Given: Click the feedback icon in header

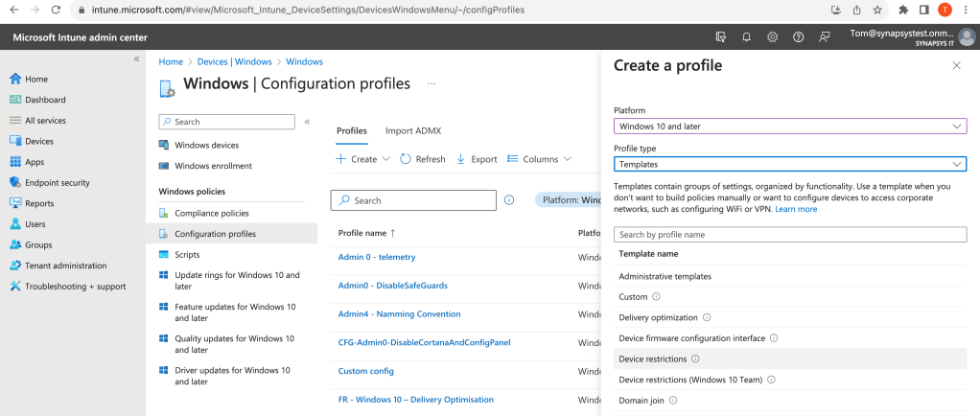Looking at the screenshot, I should point(824,37).
